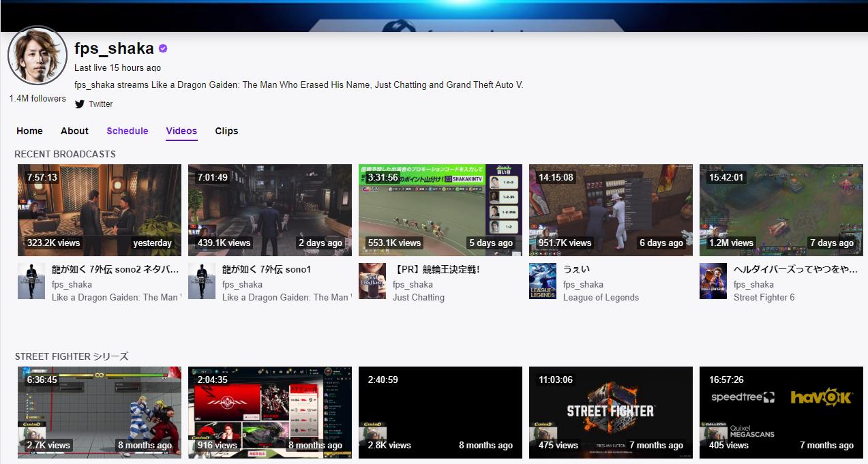Click game cover icon beside sono1 video
The width and height of the screenshot is (868, 464).
[201, 281]
